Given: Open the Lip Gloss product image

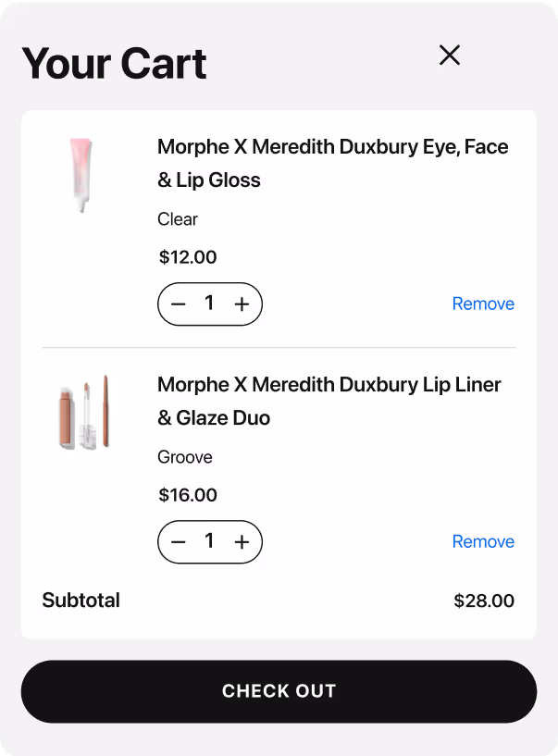Looking at the screenshot, I should point(81,175).
